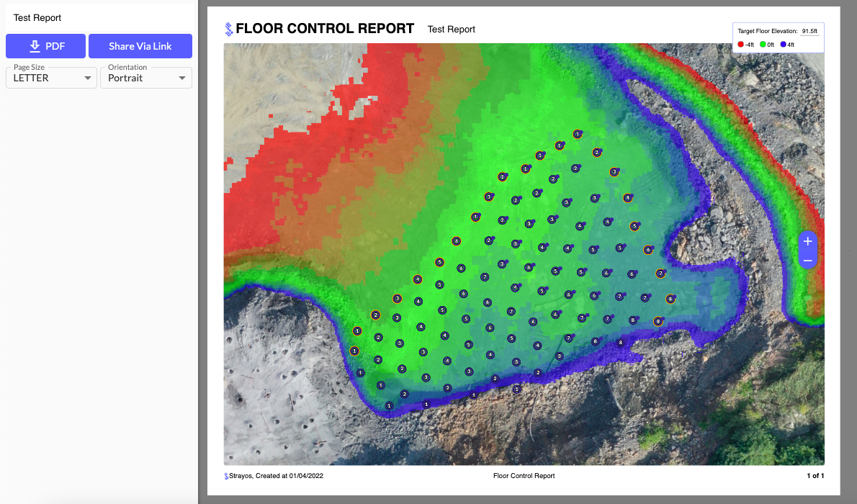Expand the Orientation Portrait dropdown

[145, 78]
